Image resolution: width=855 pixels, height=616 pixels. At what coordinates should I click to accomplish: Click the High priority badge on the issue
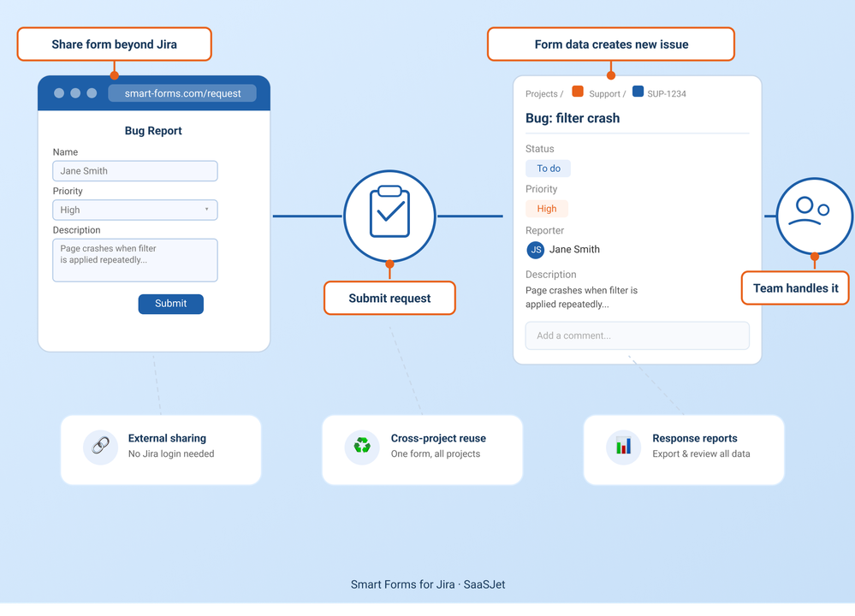pos(547,208)
